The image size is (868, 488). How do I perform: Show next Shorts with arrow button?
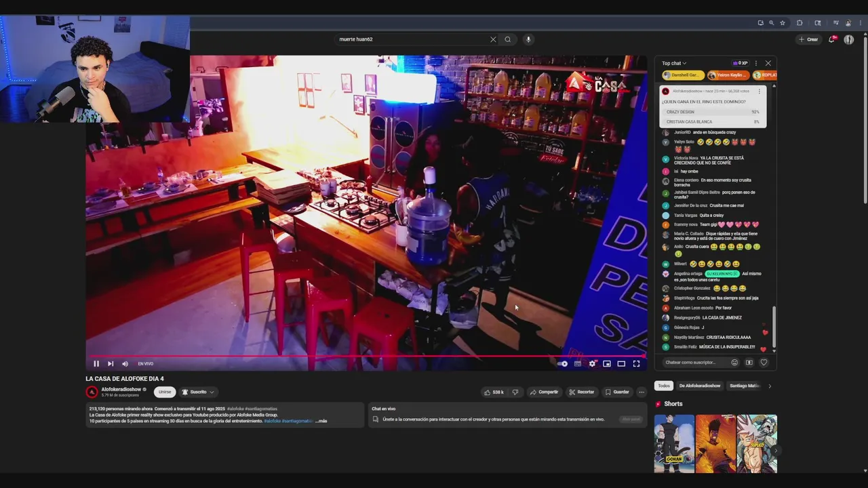pos(776,451)
